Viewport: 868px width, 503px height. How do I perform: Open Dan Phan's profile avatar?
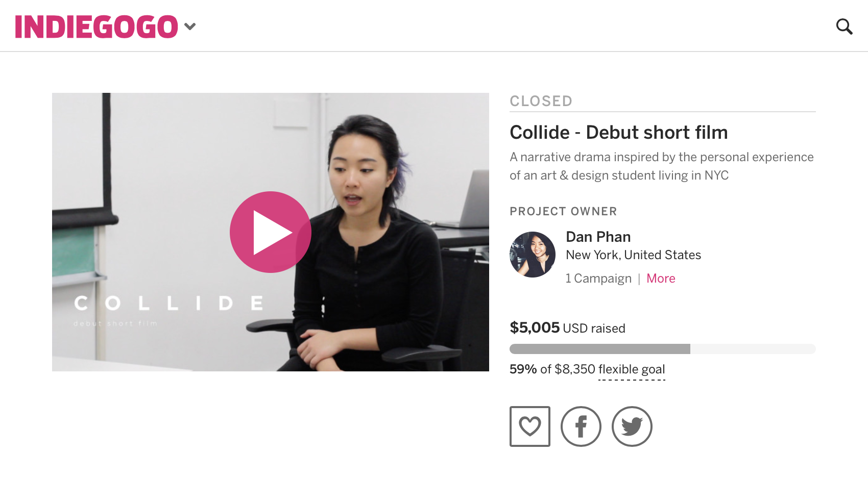[x=533, y=255]
